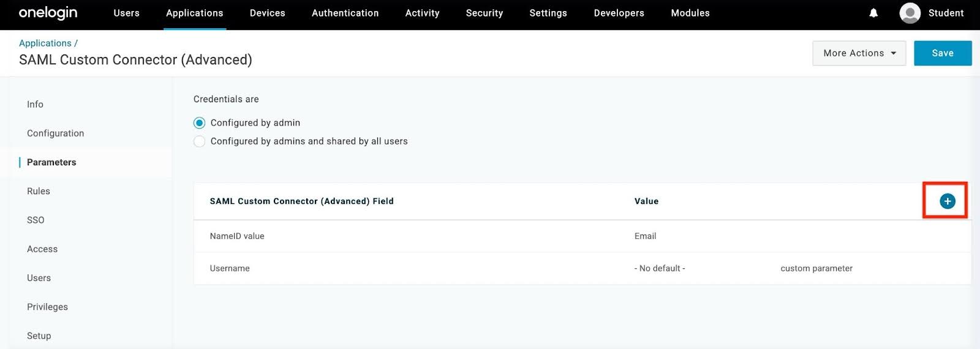Switch to the Privileges side tab
The width and height of the screenshot is (980, 349).
click(x=47, y=307)
